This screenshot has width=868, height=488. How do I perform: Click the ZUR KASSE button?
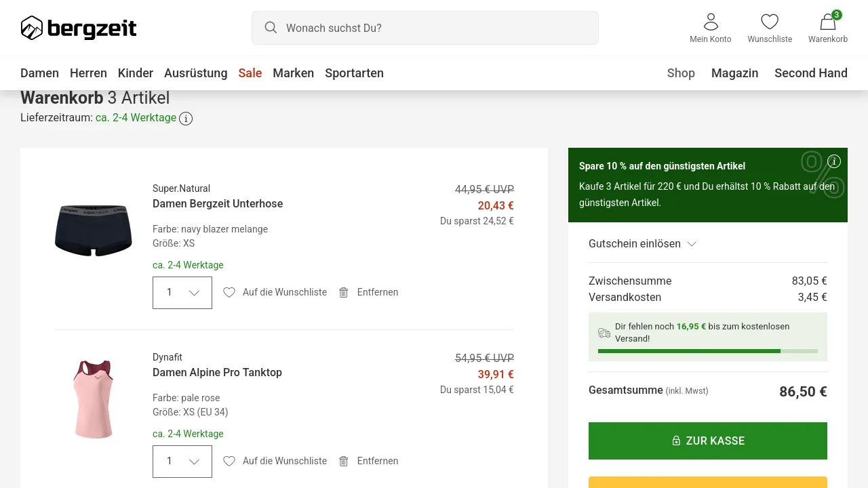pos(708,441)
